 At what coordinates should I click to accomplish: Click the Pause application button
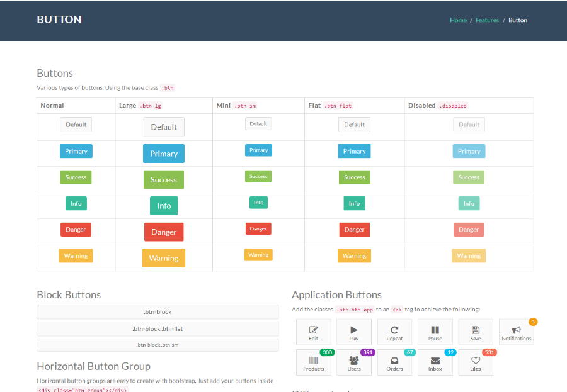[x=435, y=332]
